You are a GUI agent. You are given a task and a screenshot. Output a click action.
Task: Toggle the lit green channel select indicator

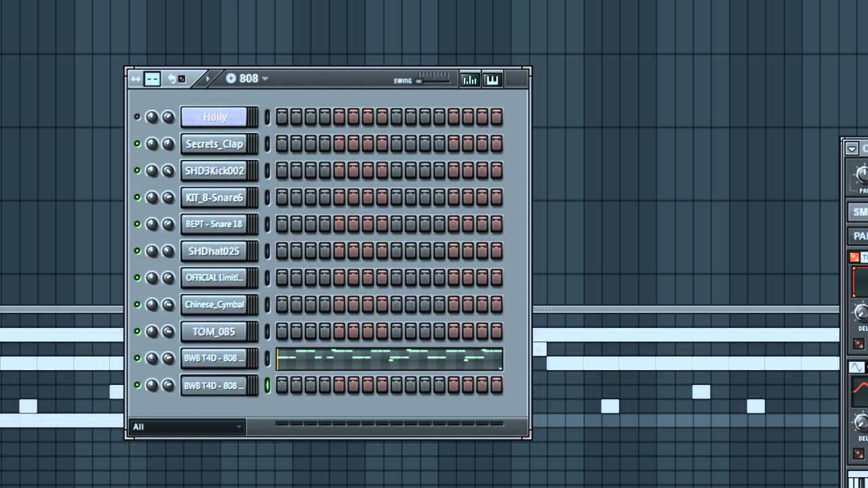267,385
